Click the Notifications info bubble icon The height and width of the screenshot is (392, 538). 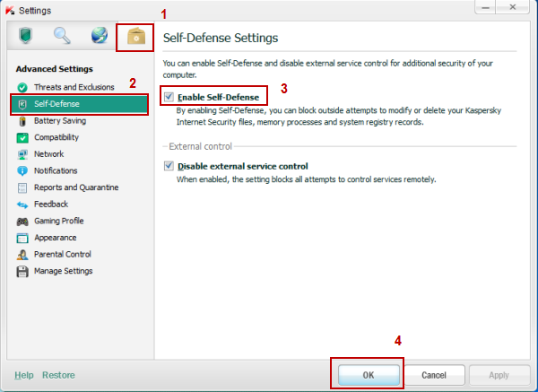[x=22, y=171]
